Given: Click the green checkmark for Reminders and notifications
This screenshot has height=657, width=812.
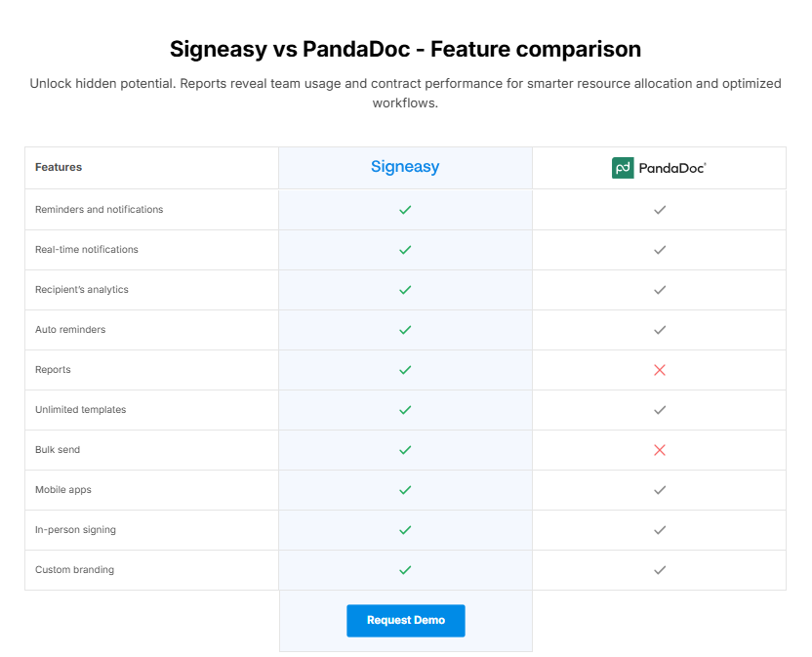Looking at the screenshot, I should pos(405,209).
